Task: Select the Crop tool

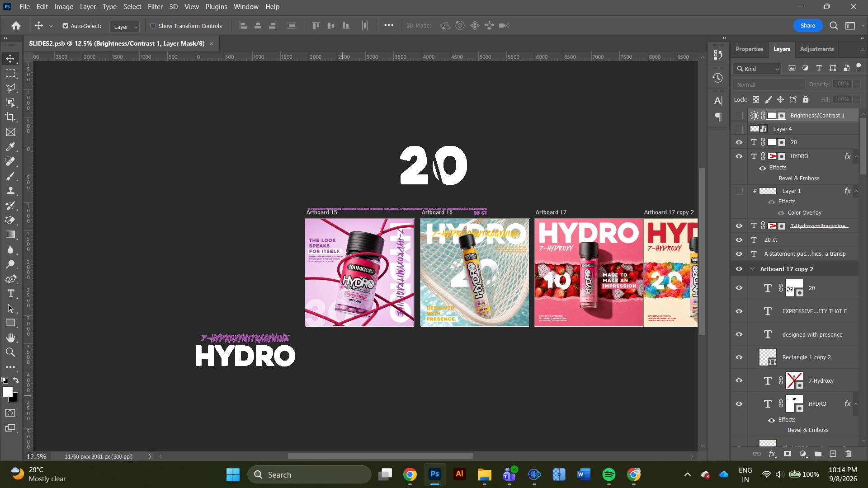Action: (x=10, y=117)
